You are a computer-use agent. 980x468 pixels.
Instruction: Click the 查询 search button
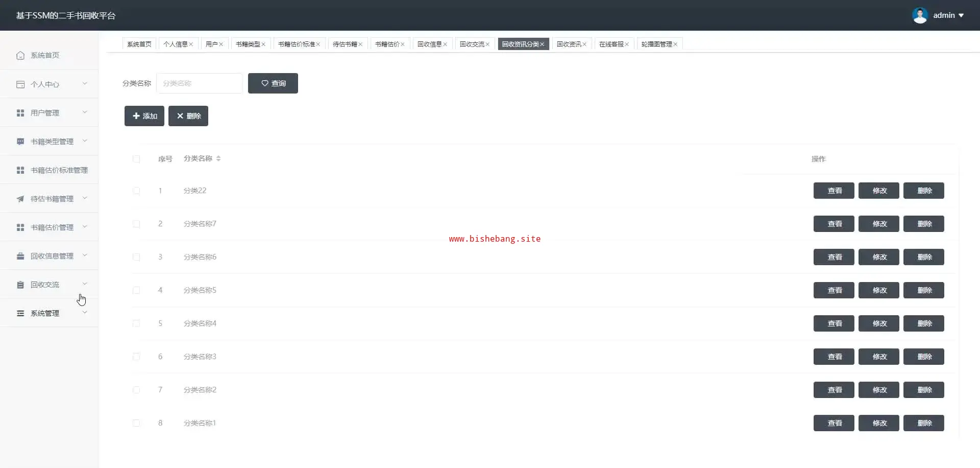273,83
